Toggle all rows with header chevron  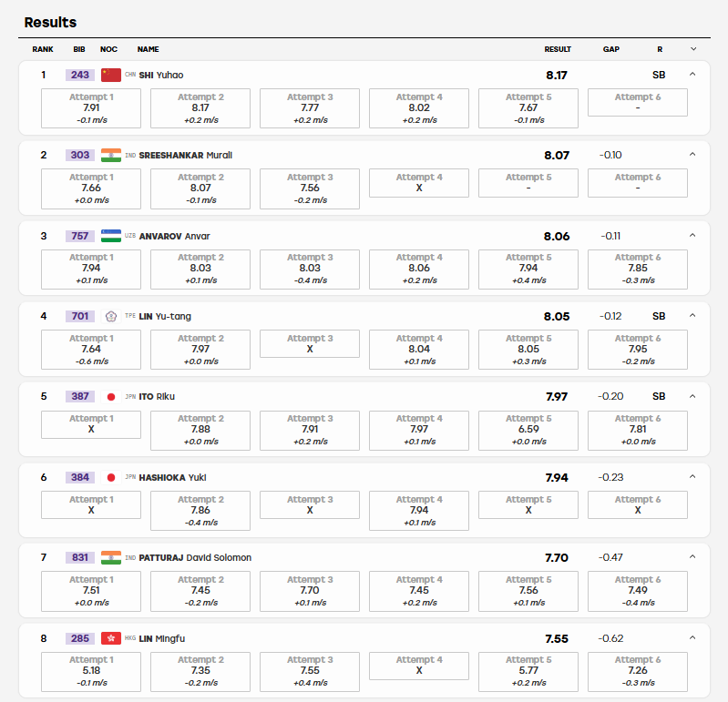pyautogui.click(x=693, y=49)
